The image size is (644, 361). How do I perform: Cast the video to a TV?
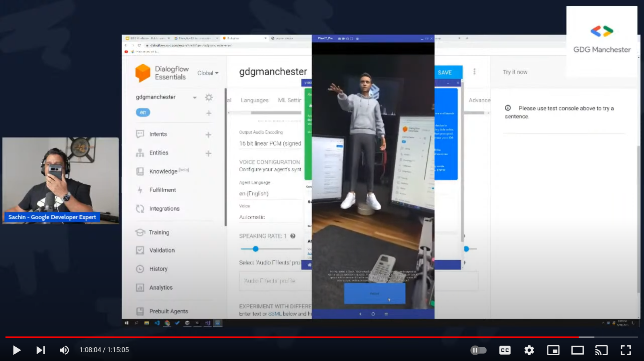click(x=601, y=350)
